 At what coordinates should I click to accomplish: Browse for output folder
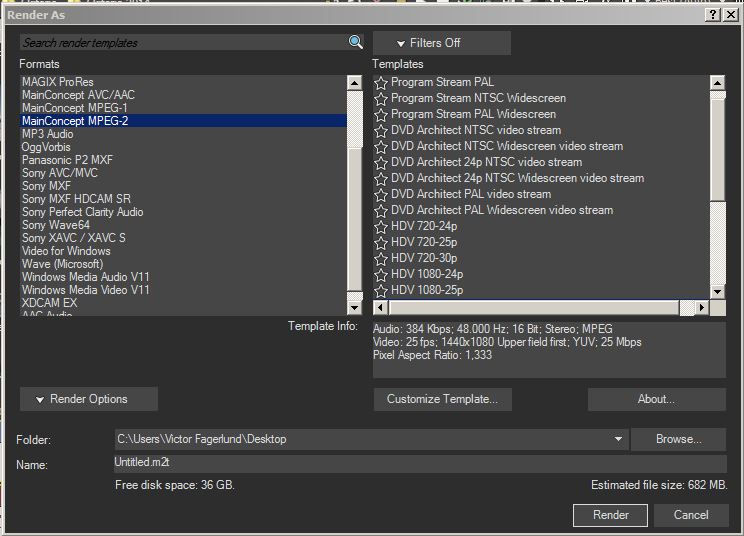pos(679,439)
